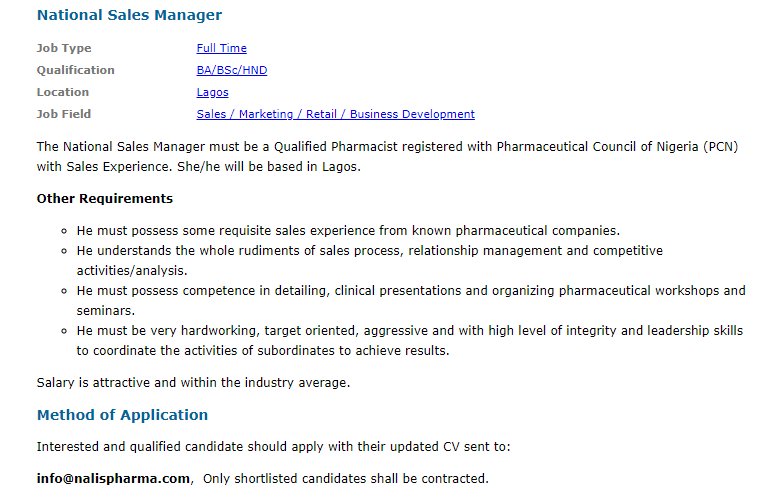Click the Method of Application heading

122,415
